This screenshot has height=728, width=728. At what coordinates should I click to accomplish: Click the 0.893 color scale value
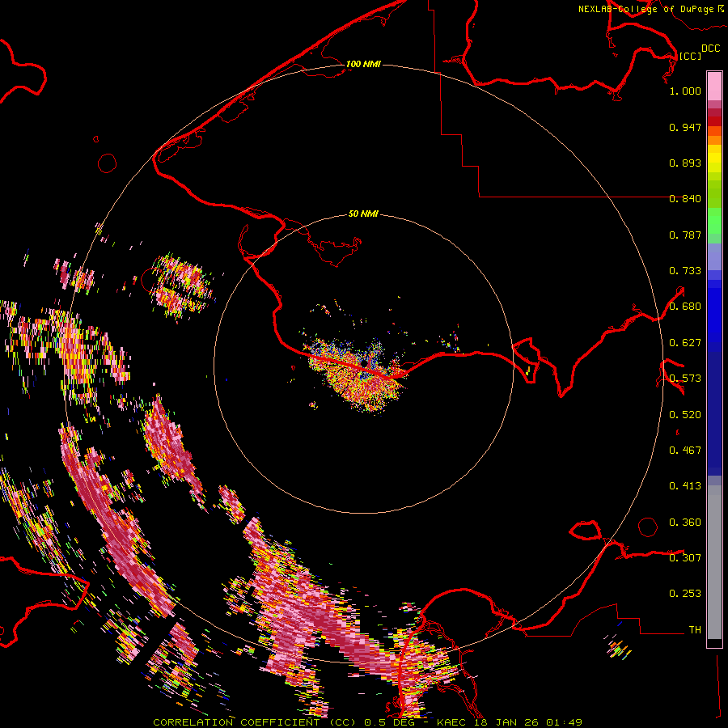click(685, 163)
